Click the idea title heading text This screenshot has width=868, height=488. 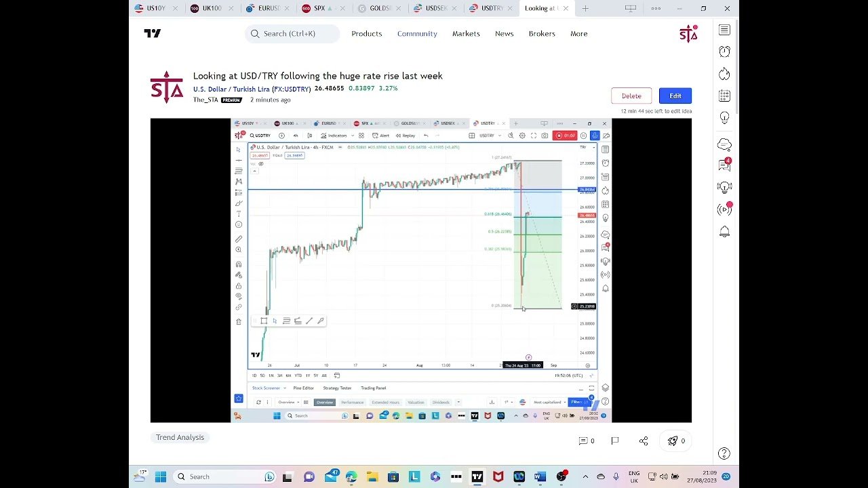point(318,76)
